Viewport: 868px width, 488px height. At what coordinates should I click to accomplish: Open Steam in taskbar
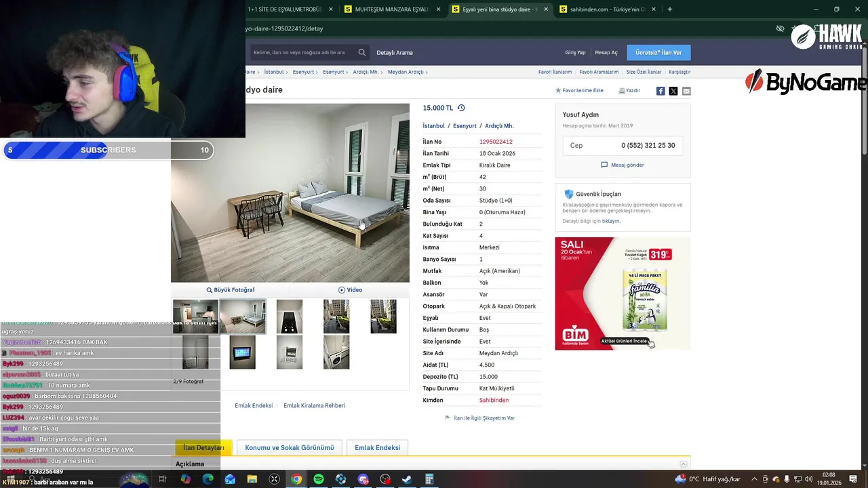click(x=407, y=479)
